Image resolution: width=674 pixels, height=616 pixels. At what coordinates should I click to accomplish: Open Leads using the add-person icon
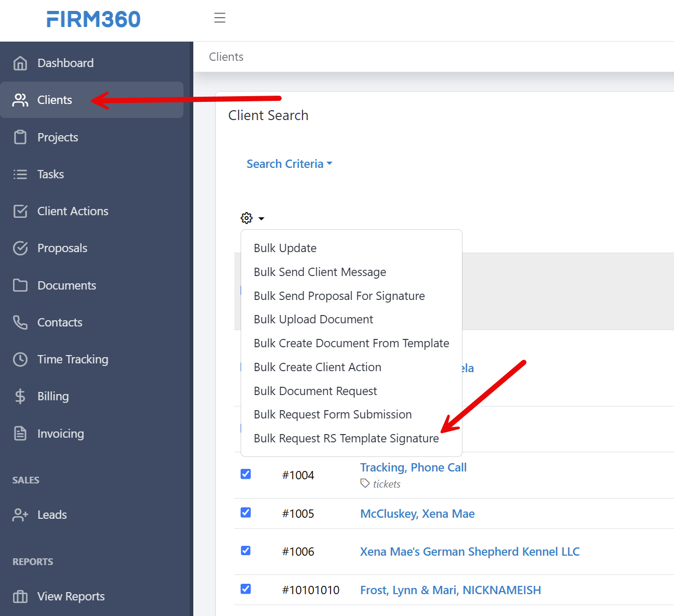(x=20, y=515)
